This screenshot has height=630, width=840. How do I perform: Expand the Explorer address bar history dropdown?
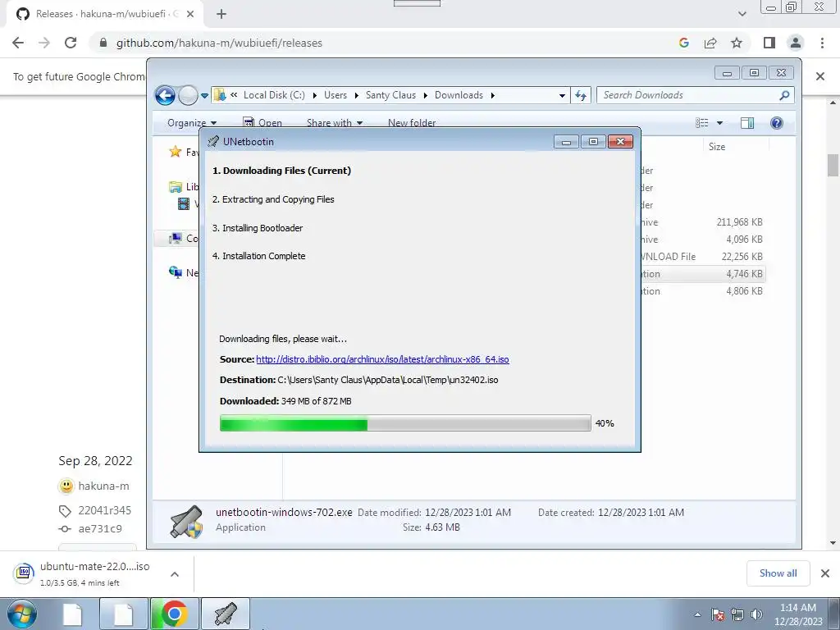[562, 95]
